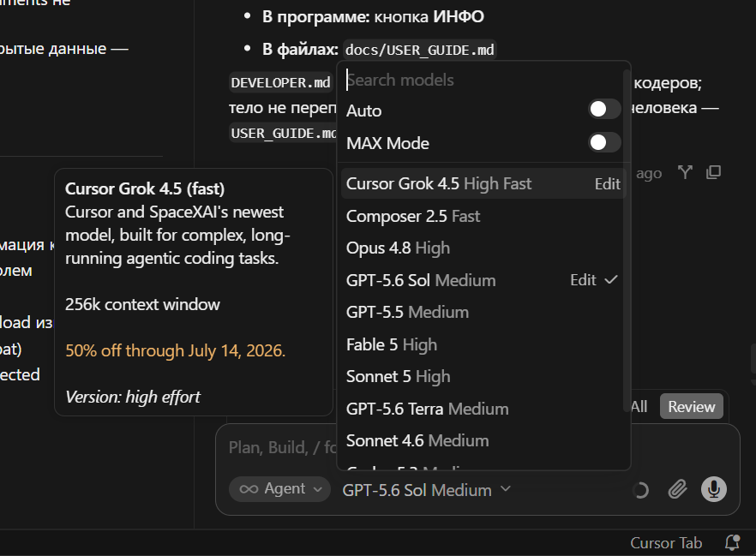The width and height of the screenshot is (756, 556).
Task: Select GPT-5.6 Sol Medium in list
Action: pos(483,280)
